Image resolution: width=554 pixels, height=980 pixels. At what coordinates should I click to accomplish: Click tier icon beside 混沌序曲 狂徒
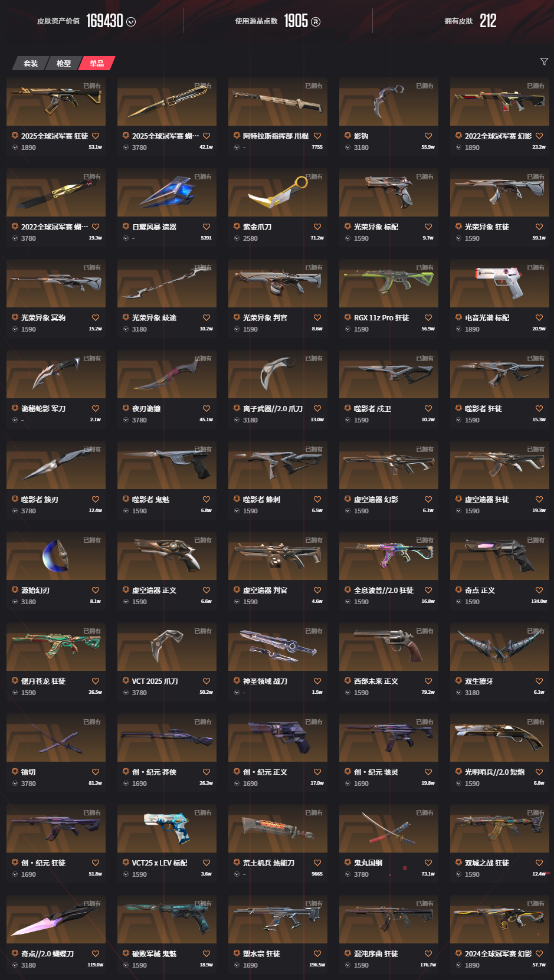[348, 953]
